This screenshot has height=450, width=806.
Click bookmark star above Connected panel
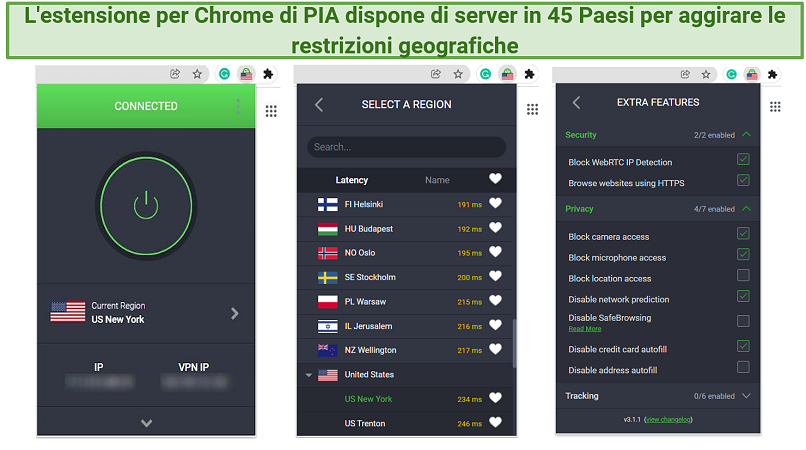[197, 74]
